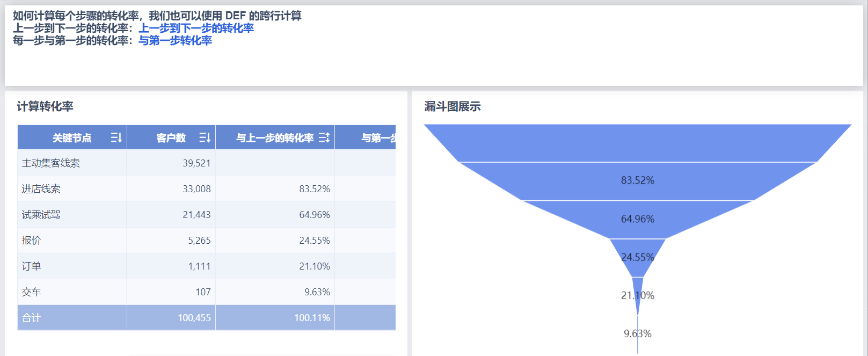Click the 试乘试驾 row label

tap(41, 215)
